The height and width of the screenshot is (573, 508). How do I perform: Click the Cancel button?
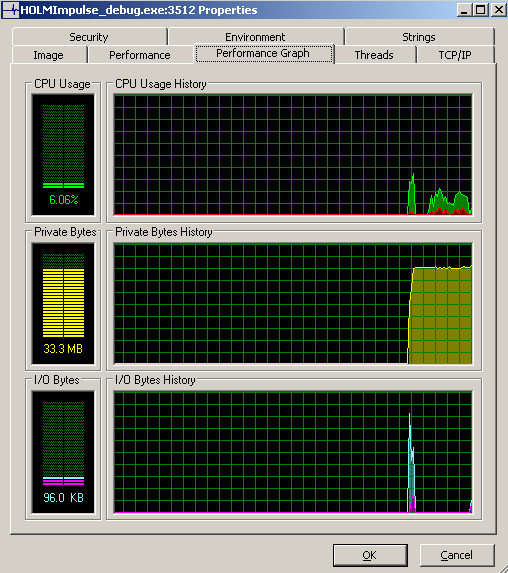tap(457, 555)
